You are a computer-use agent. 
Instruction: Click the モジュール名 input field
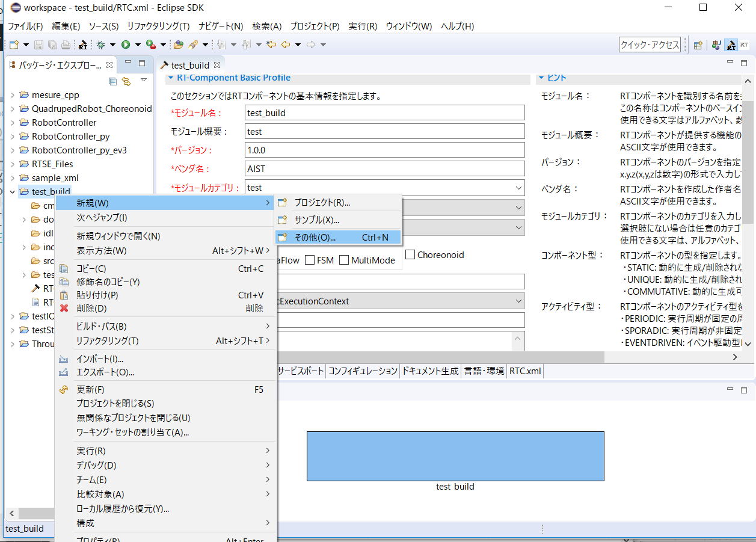pyautogui.click(x=385, y=112)
